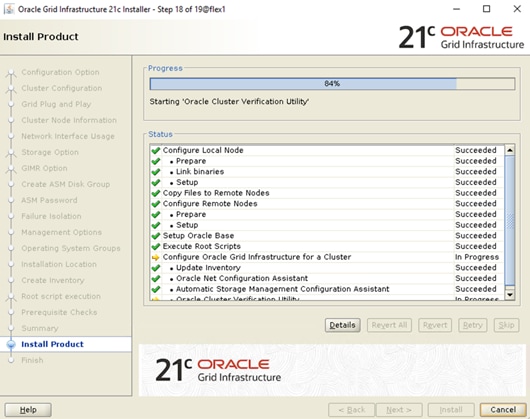This screenshot has height=419, width=530.
Task: Click 'Link binaries' status row text
Action: click(200, 172)
